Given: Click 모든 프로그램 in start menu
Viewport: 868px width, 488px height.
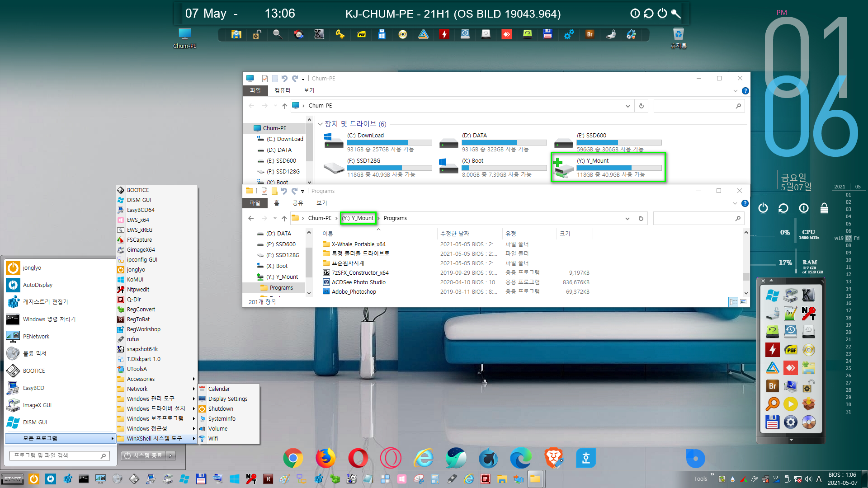Looking at the screenshot, I should pos(60,439).
